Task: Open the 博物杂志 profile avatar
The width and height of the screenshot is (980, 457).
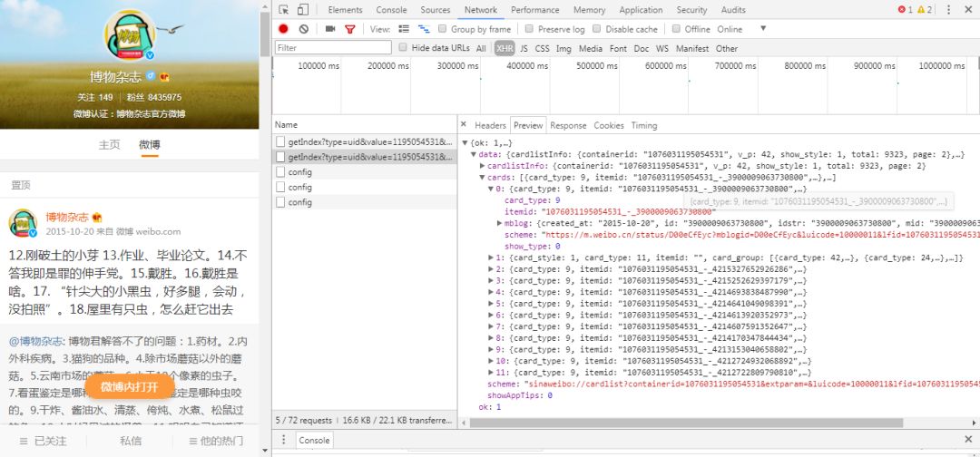Action: pos(130,35)
